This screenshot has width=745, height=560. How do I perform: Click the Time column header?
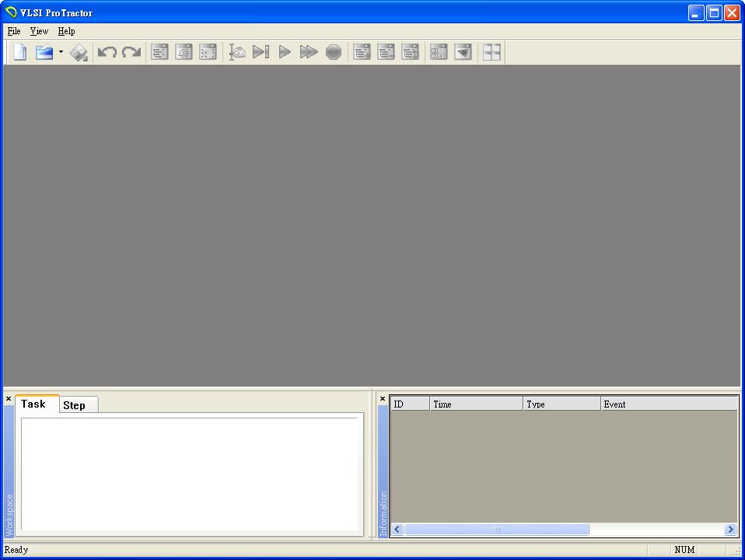point(476,404)
